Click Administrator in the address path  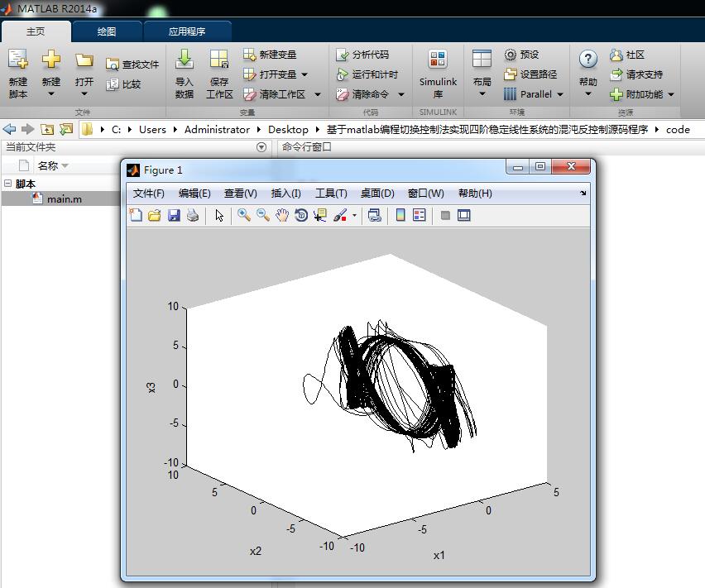[x=217, y=130]
